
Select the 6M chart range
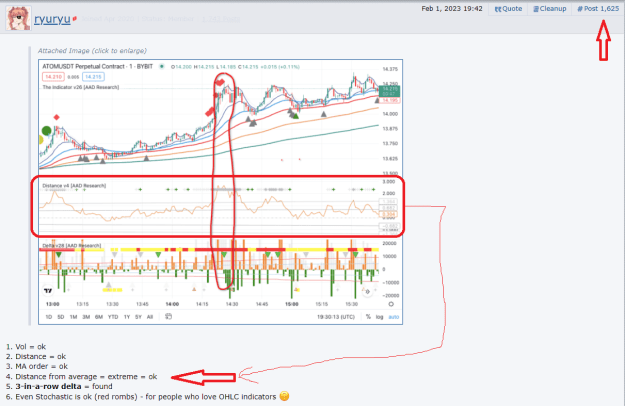(99, 317)
